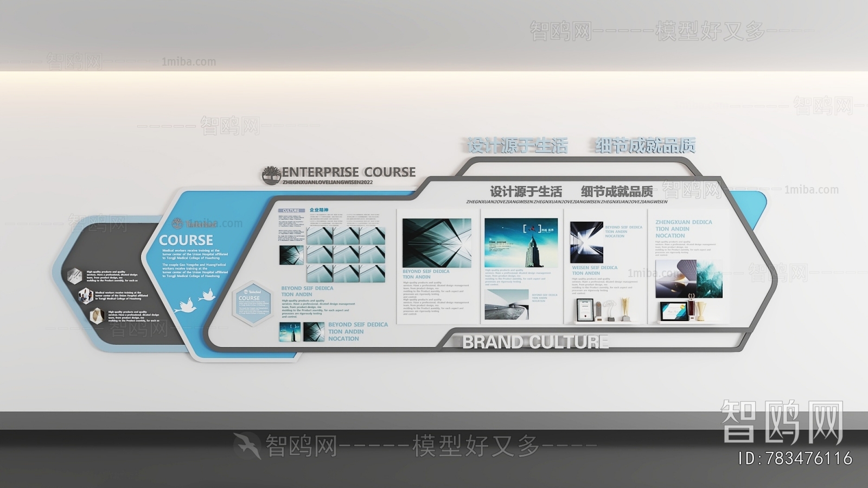
Task: Select the bottom hexagon icon on dark panel
Action: (x=97, y=315)
